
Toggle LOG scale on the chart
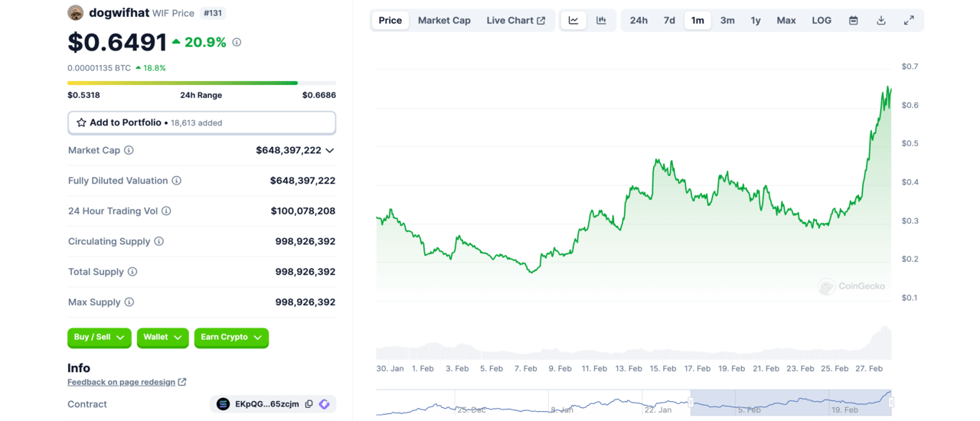click(822, 21)
